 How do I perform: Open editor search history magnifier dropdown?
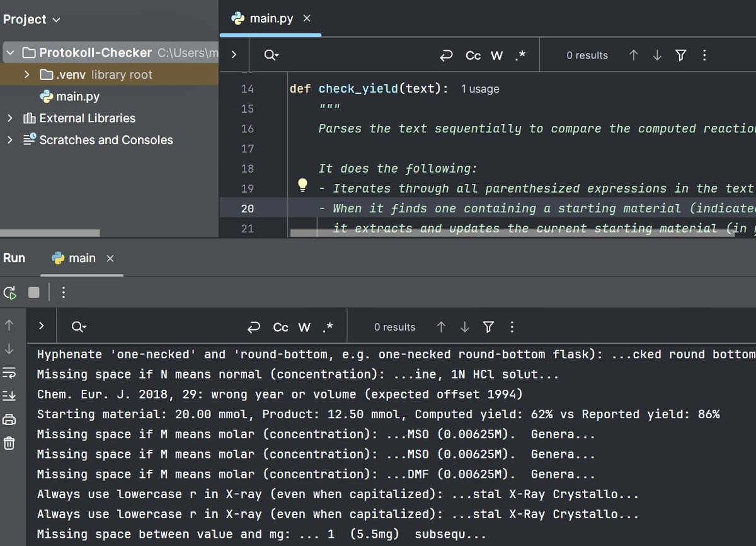click(x=272, y=55)
